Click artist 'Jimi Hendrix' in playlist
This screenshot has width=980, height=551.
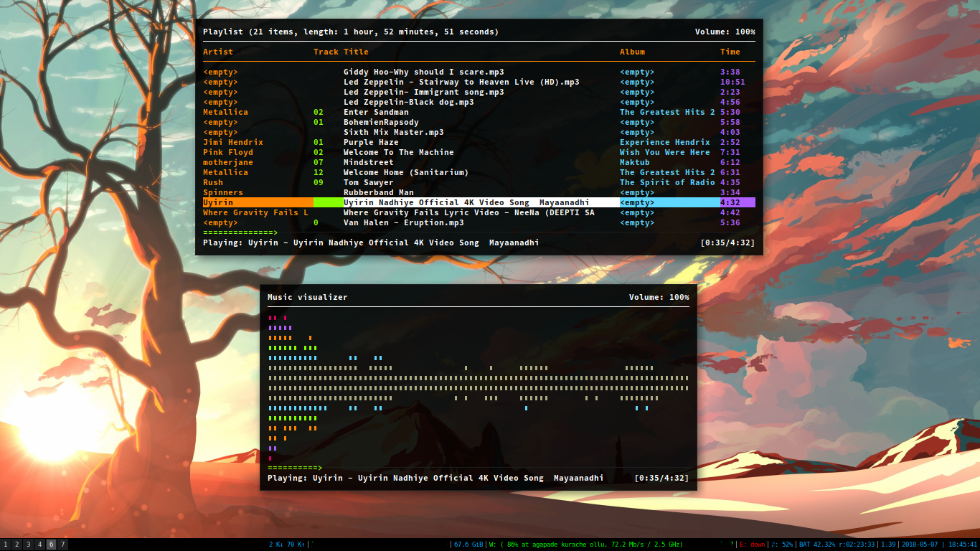233,142
